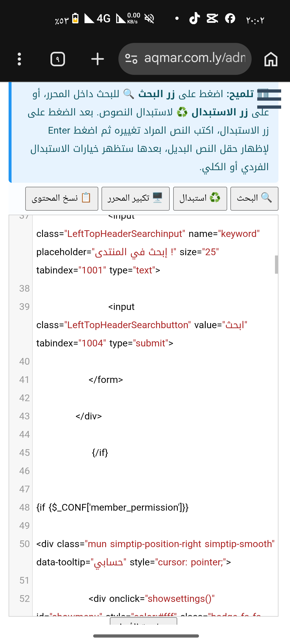Image resolution: width=290 pixels, height=644 pixels.
Task: Go to browser home page
Action: [271, 59]
